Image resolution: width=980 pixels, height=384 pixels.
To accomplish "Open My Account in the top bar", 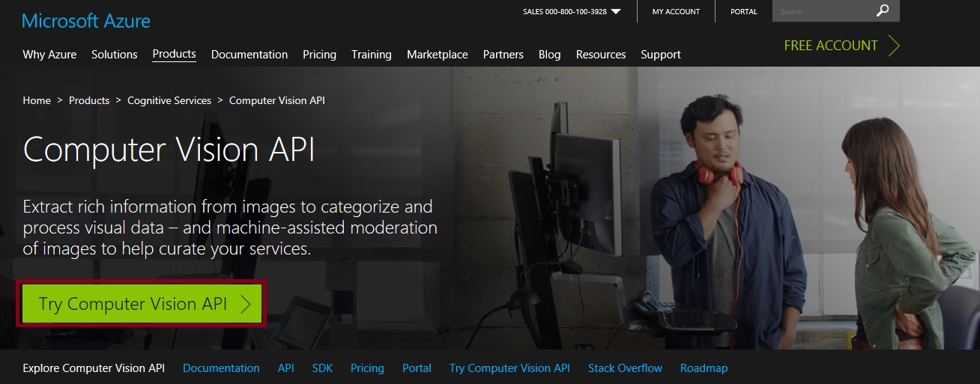I will 676,12.
